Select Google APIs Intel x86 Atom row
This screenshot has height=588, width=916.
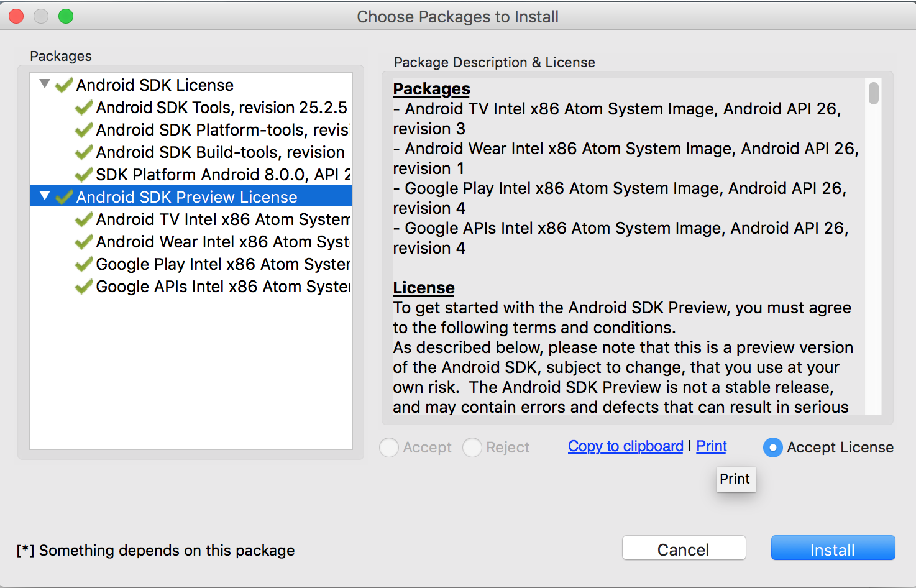pyautogui.click(x=191, y=287)
